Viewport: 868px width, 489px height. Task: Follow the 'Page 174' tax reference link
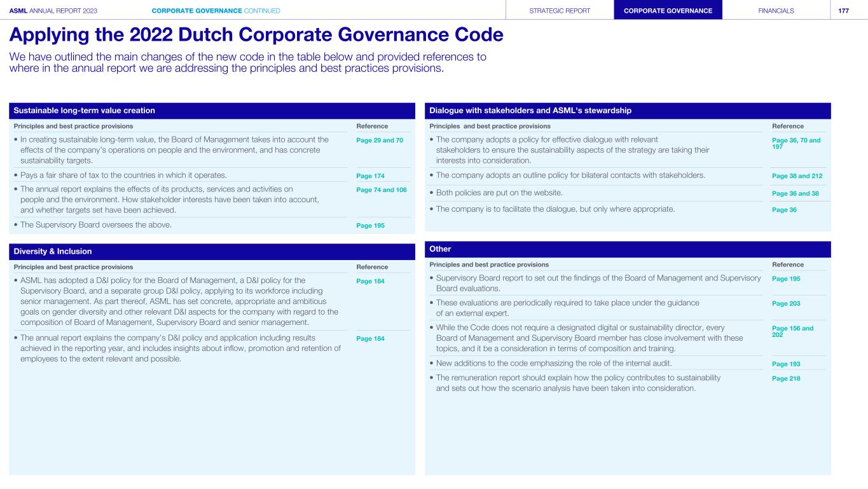point(370,175)
